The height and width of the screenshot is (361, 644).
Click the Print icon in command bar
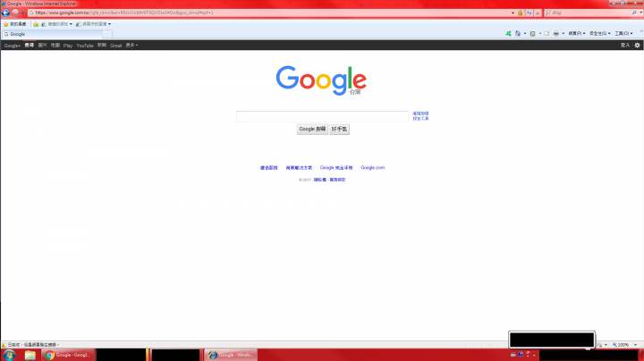(555, 34)
